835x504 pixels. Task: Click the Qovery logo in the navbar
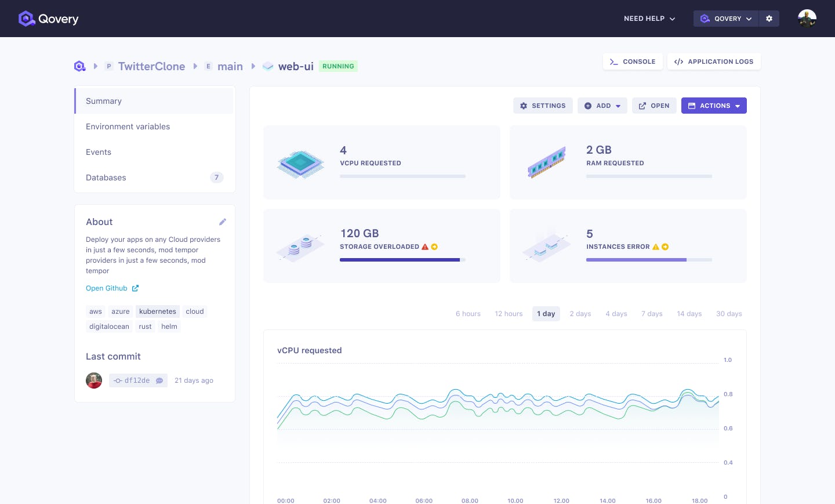click(x=48, y=19)
